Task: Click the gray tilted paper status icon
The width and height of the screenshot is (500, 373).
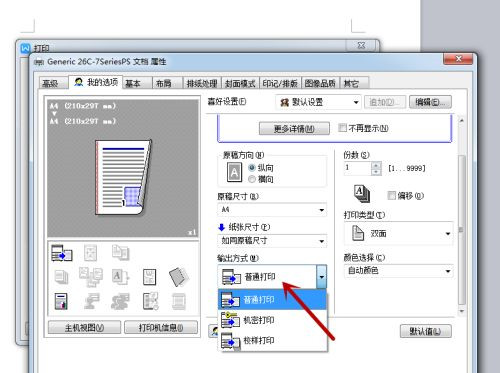Action: (179, 277)
